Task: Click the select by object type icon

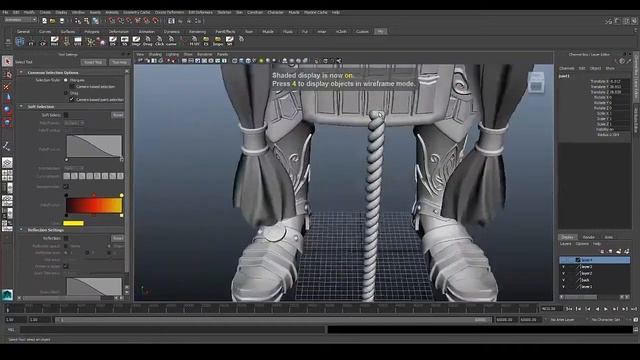Action: click(x=87, y=21)
